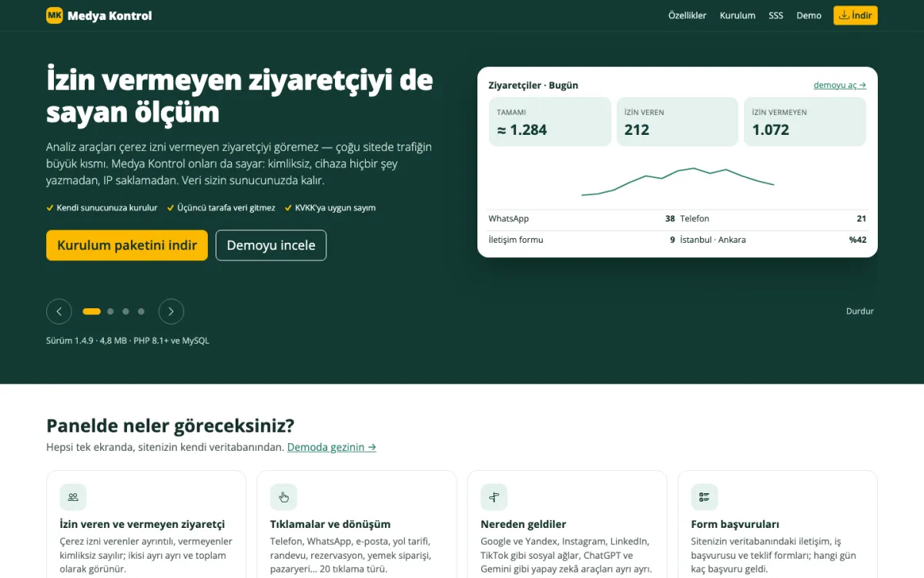Screen dimensions: 924x578
Task: Click the signpost icon on Nereden geldiler card
Action: point(494,497)
